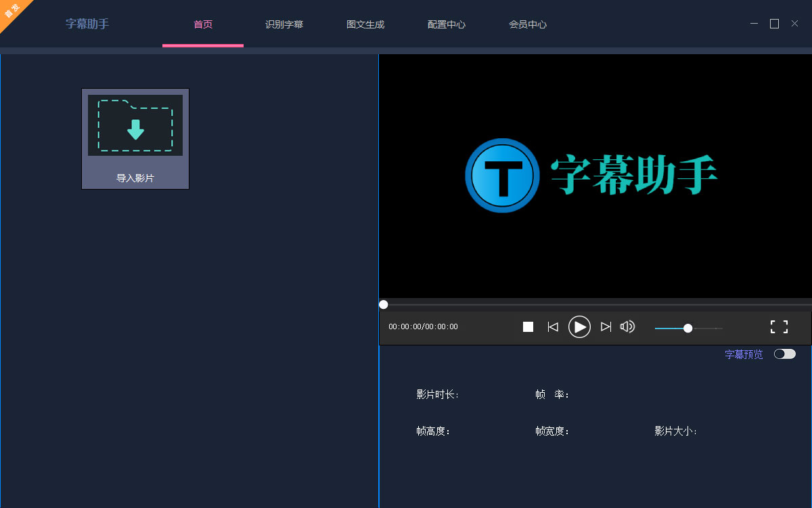Open the 图文生成 tab
The width and height of the screenshot is (812, 508).
(x=365, y=24)
